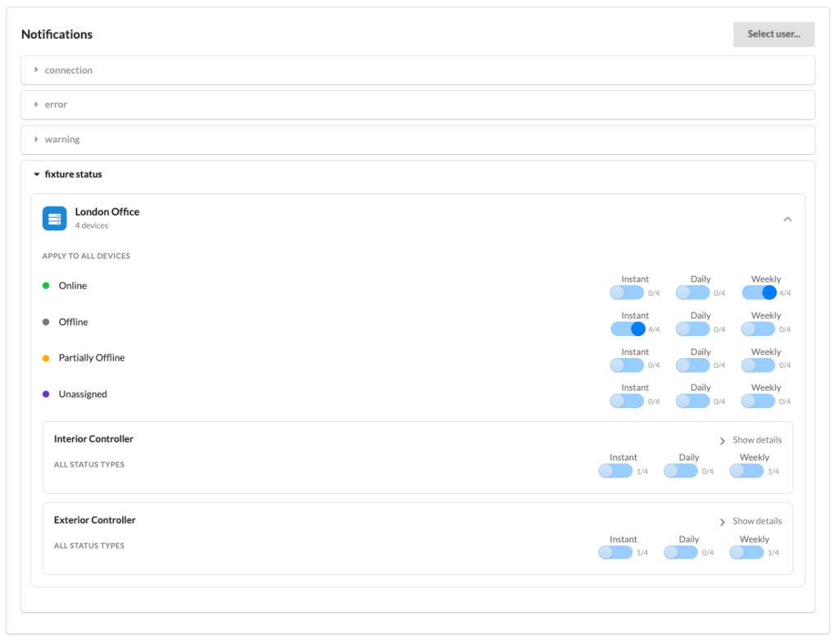Click the Exterior Controller heading

coord(95,520)
